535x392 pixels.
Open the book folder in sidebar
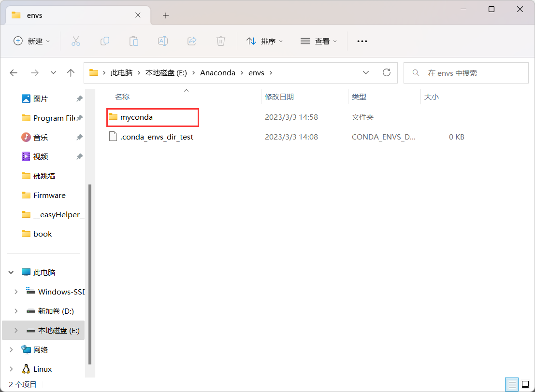(43, 234)
